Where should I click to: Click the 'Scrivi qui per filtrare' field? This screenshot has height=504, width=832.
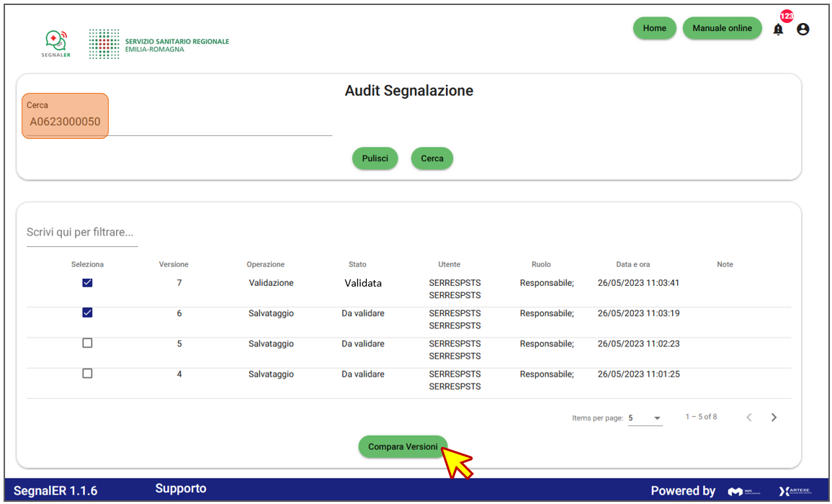82,233
